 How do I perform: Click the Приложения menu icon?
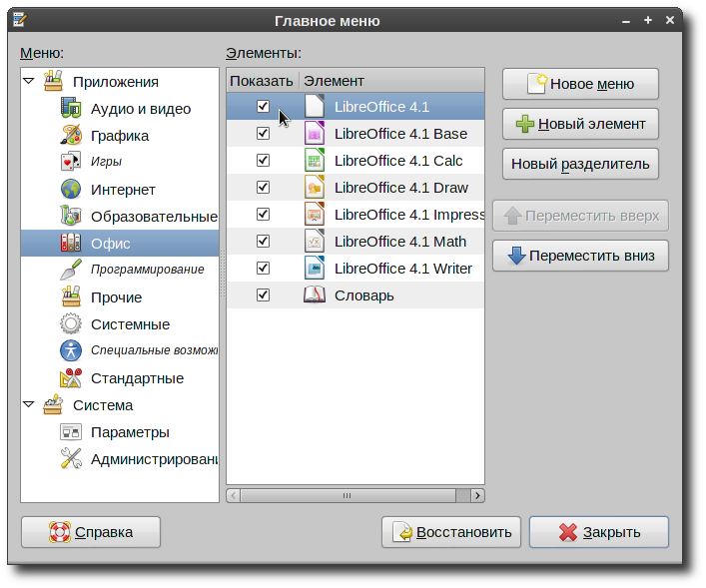[53, 81]
